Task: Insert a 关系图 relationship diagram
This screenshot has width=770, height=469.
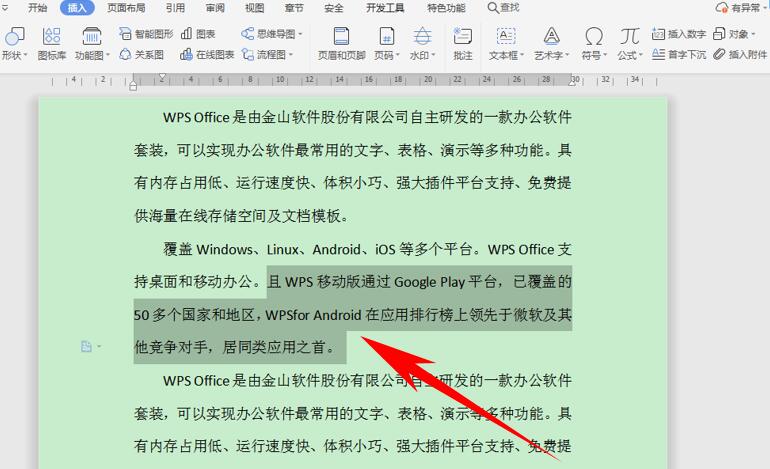Action: point(141,55)
